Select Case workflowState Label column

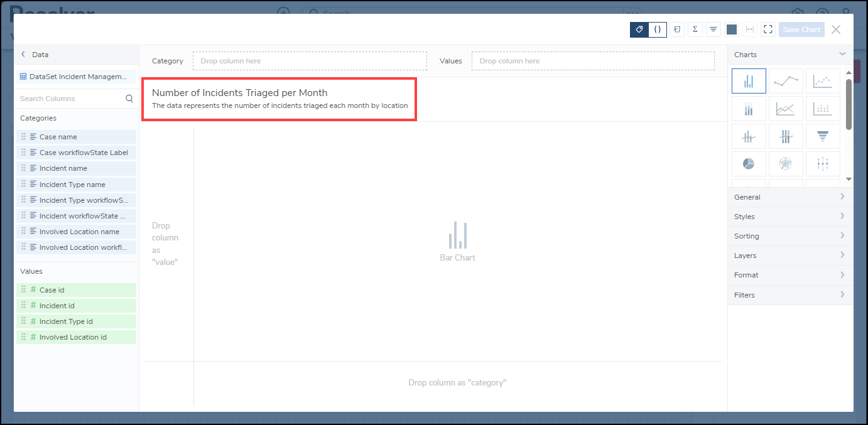coord(77,153)
